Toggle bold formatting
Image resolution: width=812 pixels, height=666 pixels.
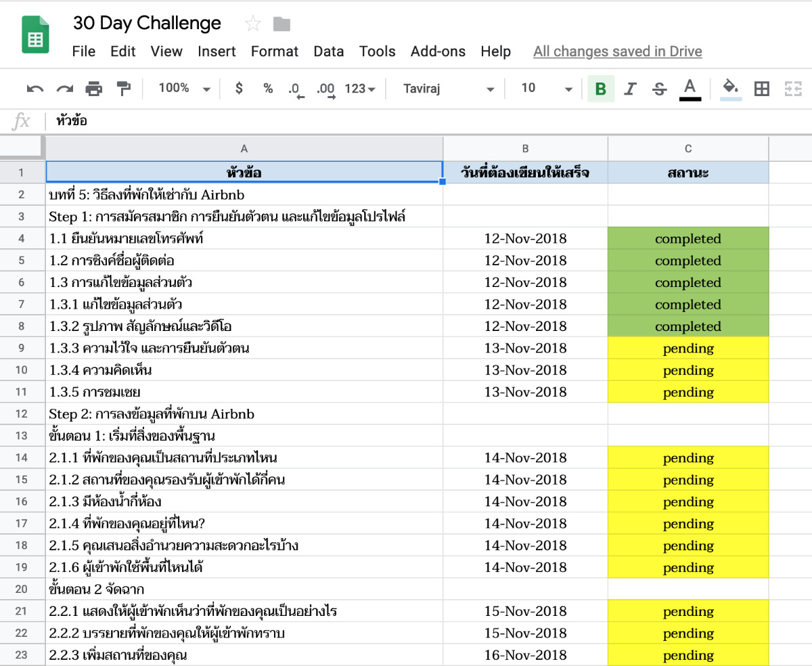pyautogui.click(x=601, y=89)
